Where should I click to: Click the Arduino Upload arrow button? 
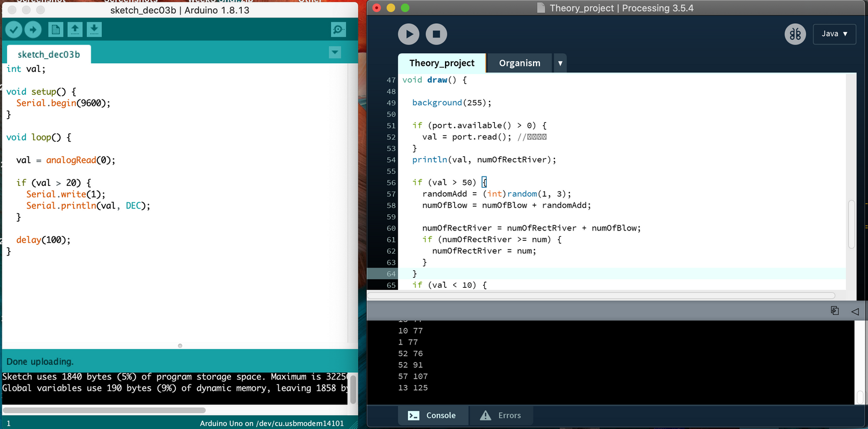(33, 30)
